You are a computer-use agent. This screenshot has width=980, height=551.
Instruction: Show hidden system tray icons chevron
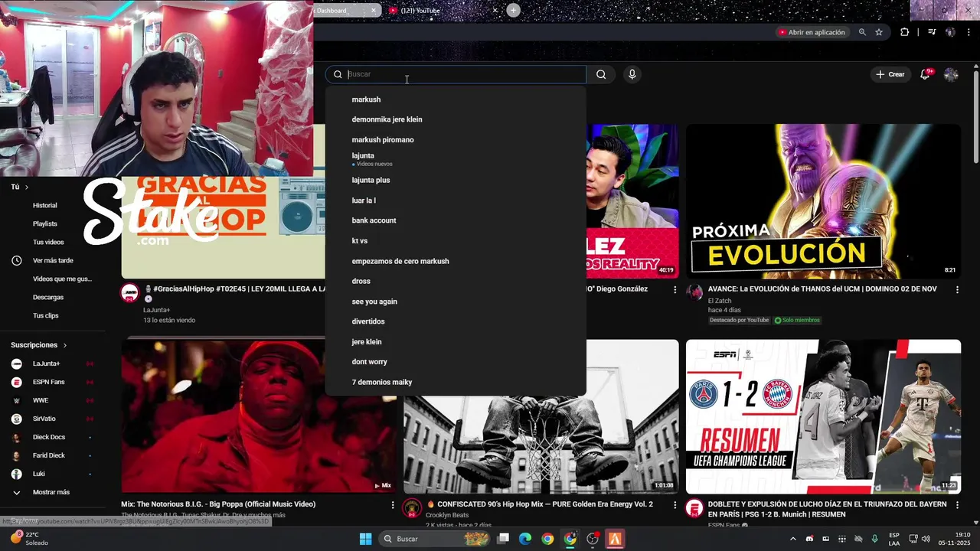tap(792, 539)
